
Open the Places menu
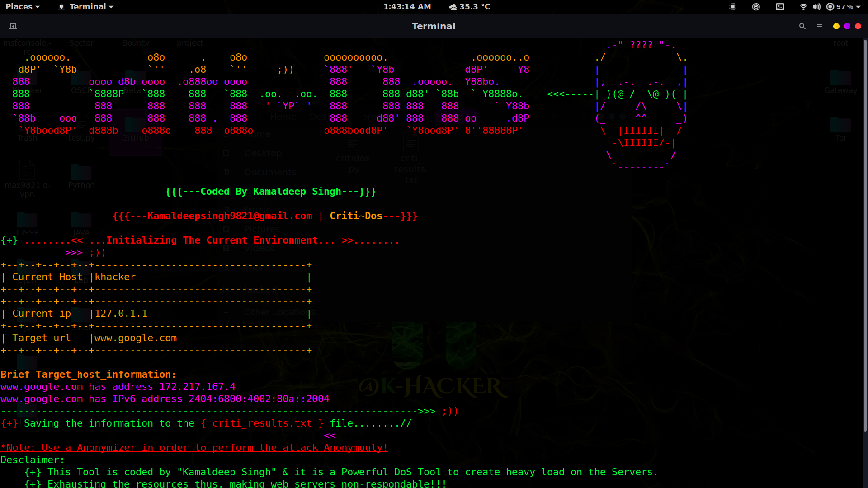[x=23, y=7]
